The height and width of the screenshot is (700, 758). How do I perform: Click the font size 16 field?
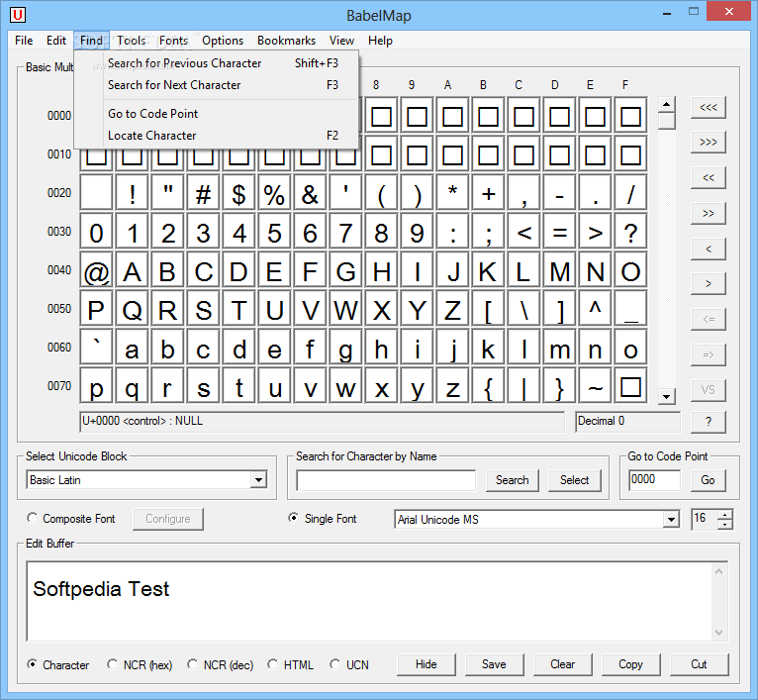705,519
